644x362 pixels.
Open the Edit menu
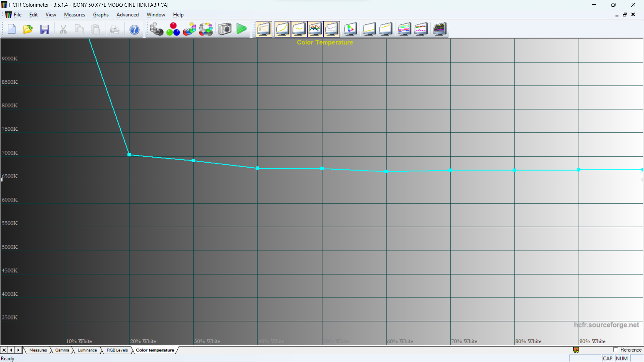pos(33,15)
